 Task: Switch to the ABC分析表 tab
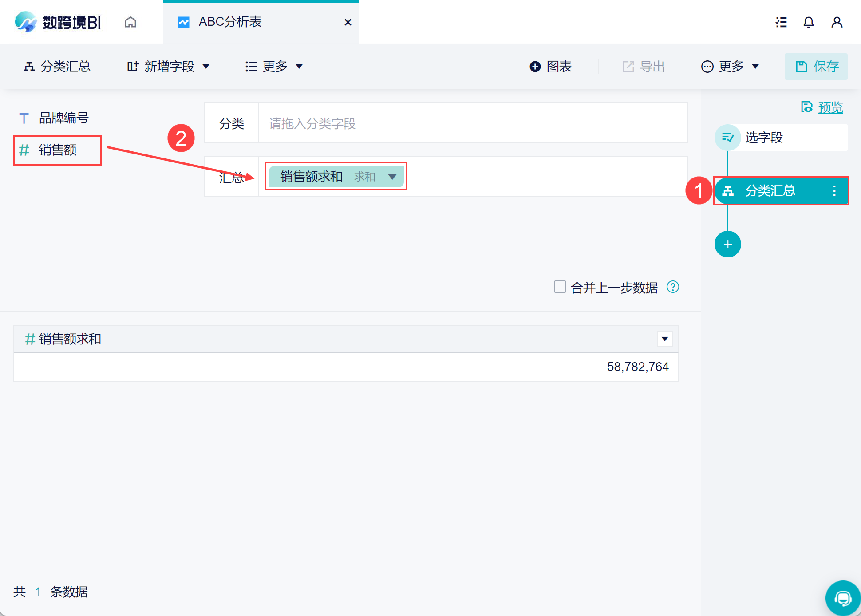point(230,22)
